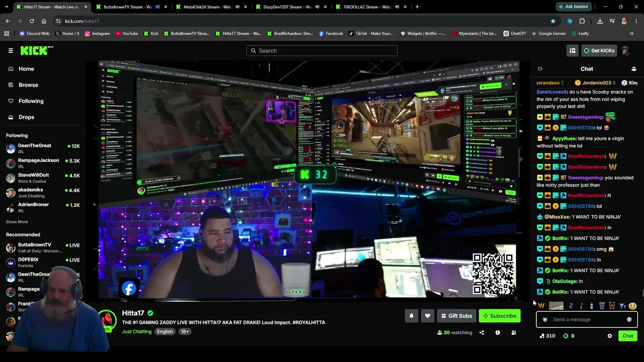The width and height of the screenshot is (644, 362).
Task: Subscribe to Hitta17's channel
Action: point(500,316)
